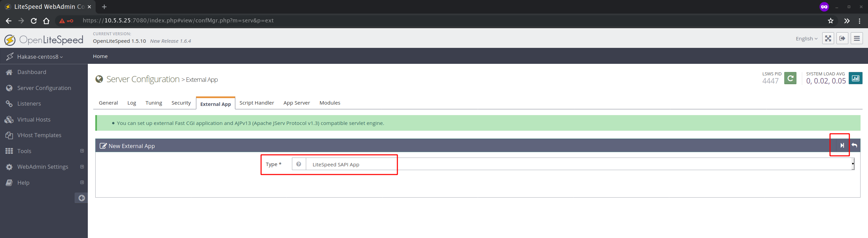
Task: Click the help question mark beside Type
Action: tap(299, 164)
